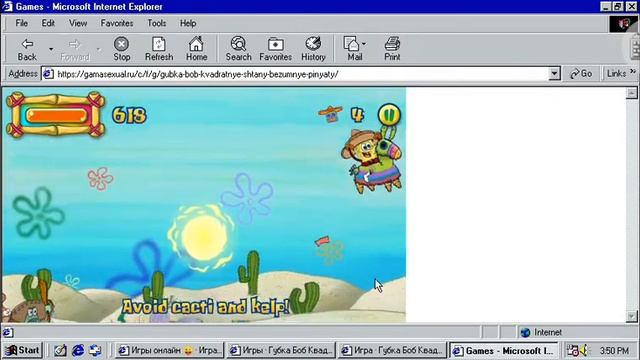Open the Tools menu
The height and width of the screenshot is (360, 640).
[x=157, y=23]
